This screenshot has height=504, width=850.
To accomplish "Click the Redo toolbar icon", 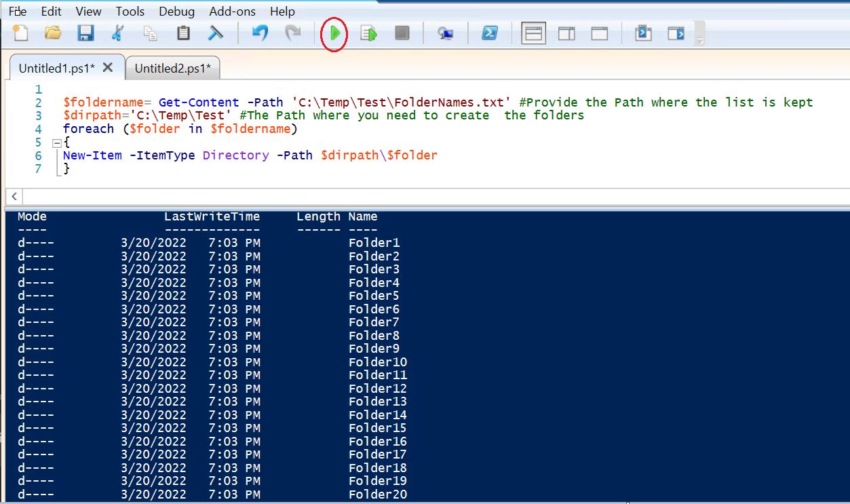I will point(292,33).
